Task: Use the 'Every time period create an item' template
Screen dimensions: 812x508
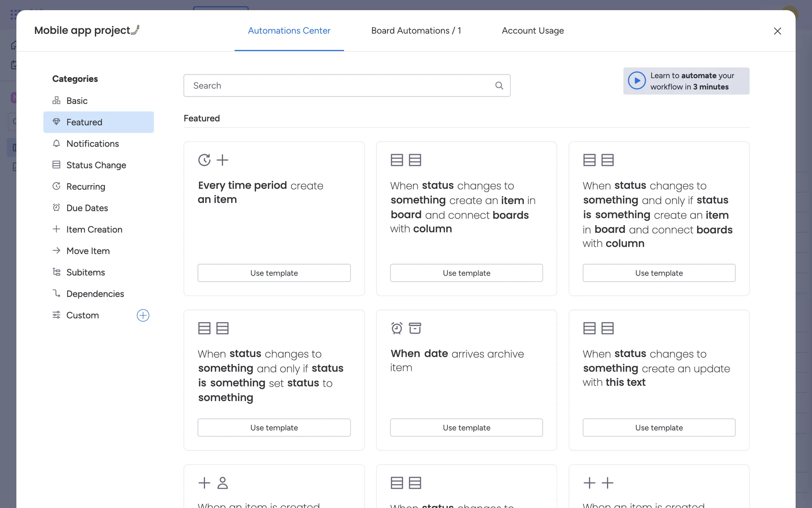Action: (274, 273)
